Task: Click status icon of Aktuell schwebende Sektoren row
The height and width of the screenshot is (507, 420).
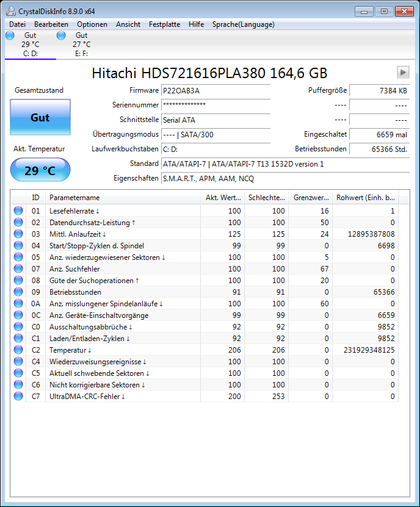Action: [x=18, y=373]
